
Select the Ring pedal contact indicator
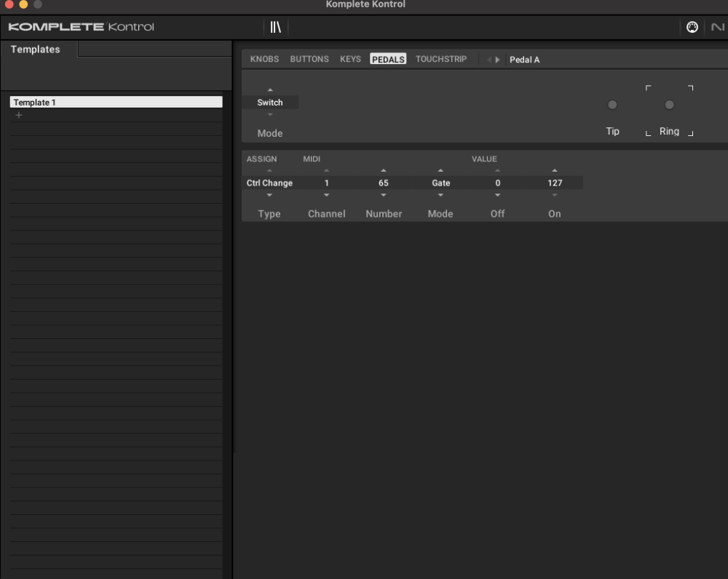click(x=669, y=105)
